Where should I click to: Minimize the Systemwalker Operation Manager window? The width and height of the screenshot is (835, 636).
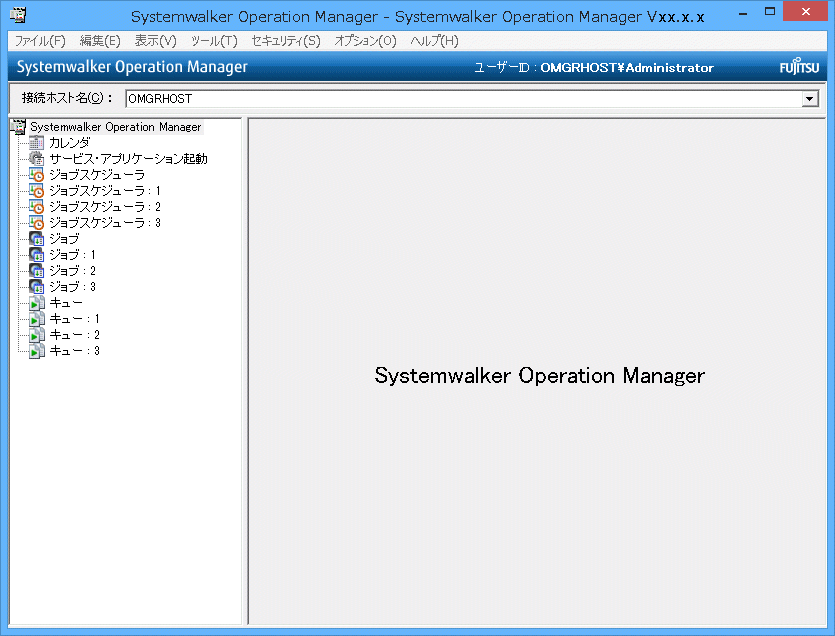click(x=743, y=12)
